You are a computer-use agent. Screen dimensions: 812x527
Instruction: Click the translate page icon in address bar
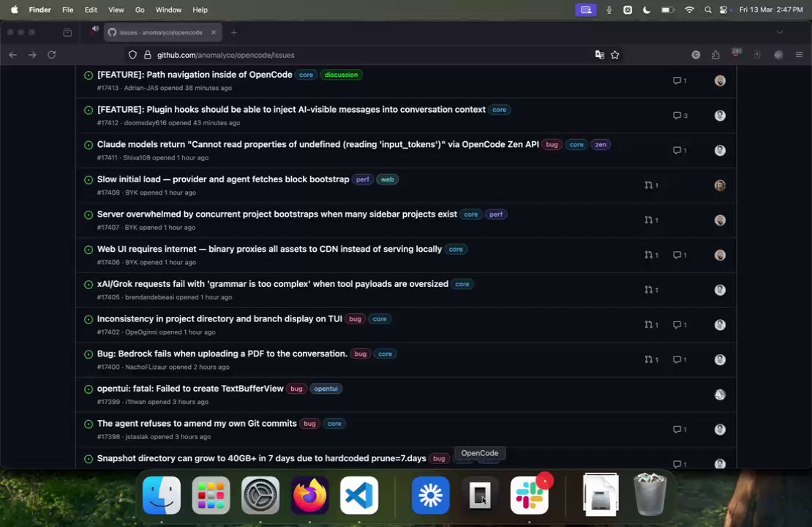click(600, 55)
